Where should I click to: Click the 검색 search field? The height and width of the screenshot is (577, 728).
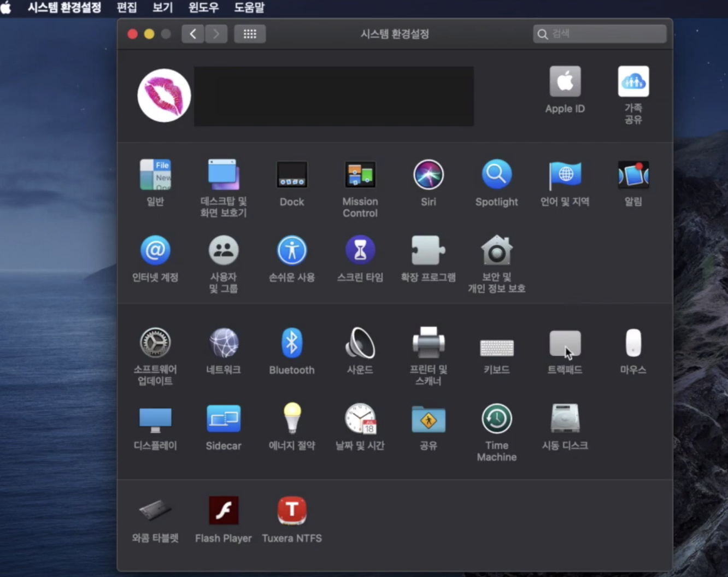(600, 34)
